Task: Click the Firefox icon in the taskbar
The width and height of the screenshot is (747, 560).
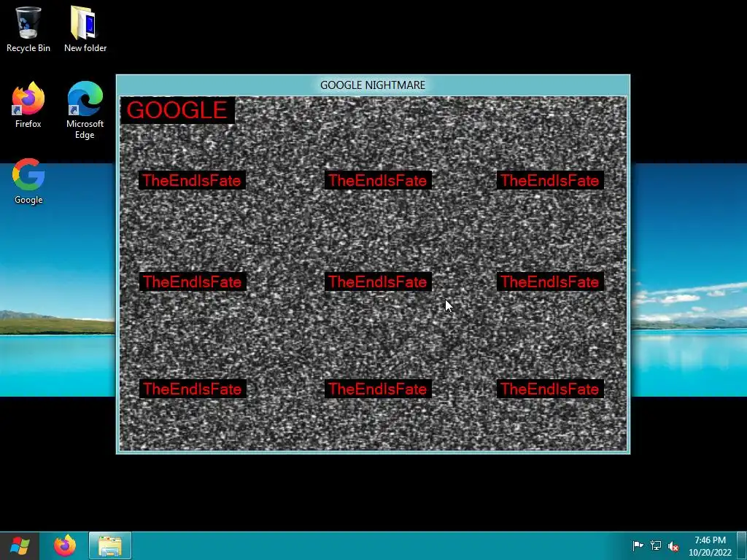Action: tap(65, 546)
